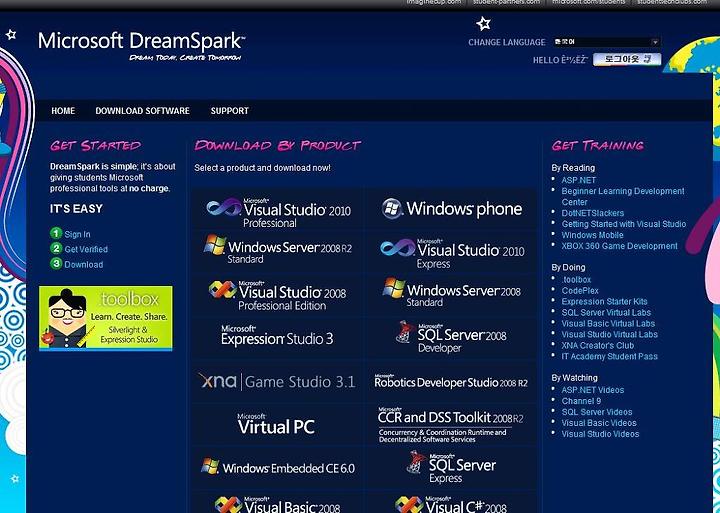Select the SQL Server Express logo

(x=451, y=467)
